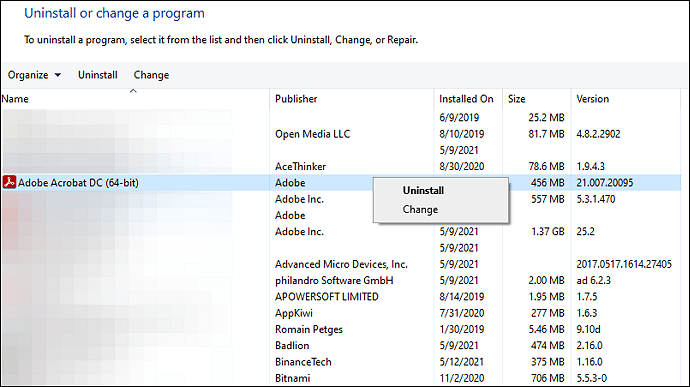
Task: Sort by the Publisher column header
Action: point(296,99)
